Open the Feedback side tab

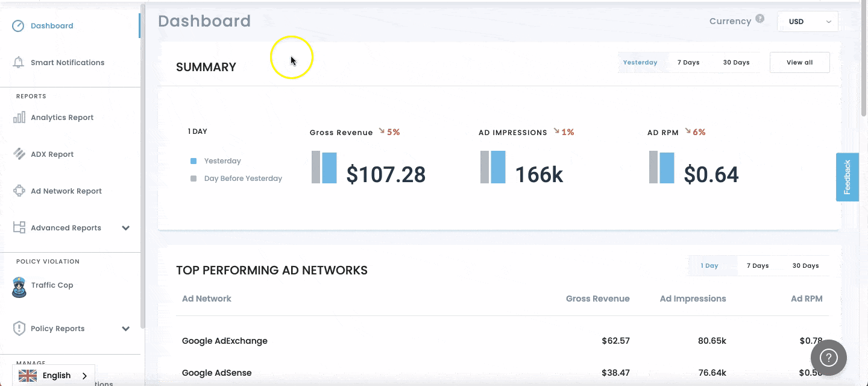click(x=847, y=177)
